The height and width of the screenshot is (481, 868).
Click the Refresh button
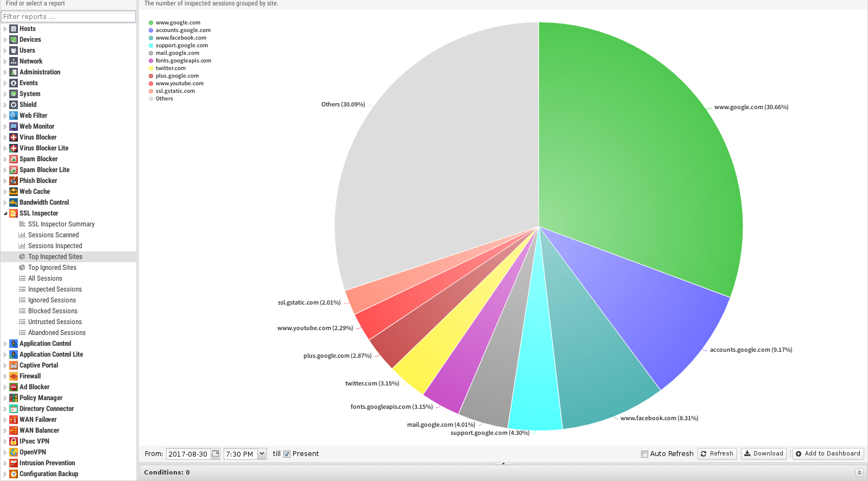tap(717, 454)
